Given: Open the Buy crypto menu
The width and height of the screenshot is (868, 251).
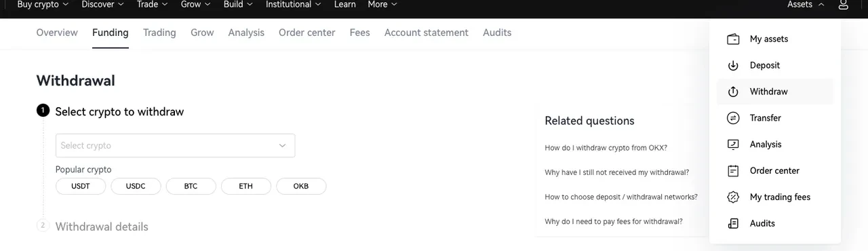Looking at the screenshot, I should (43, 5).
